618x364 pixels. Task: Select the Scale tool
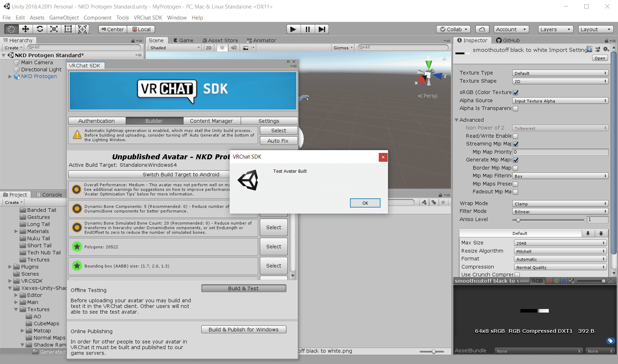pos(54,29)
